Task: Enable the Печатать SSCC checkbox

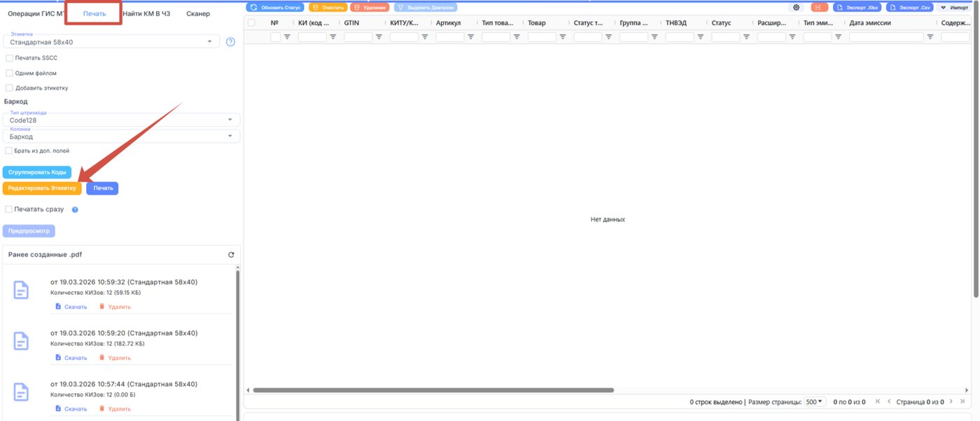Action: (x=9, y=58)
